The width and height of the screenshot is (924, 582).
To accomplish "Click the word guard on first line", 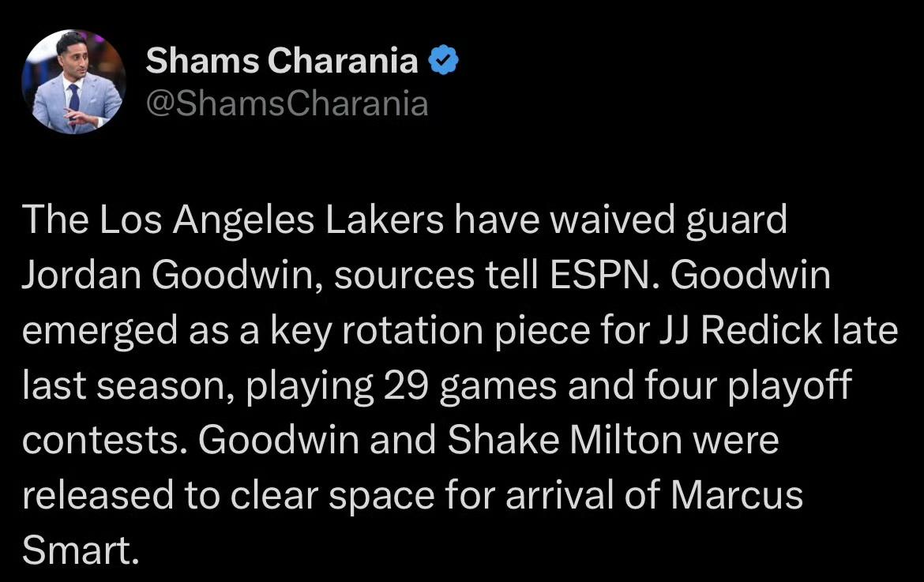I will click(736, 221).
